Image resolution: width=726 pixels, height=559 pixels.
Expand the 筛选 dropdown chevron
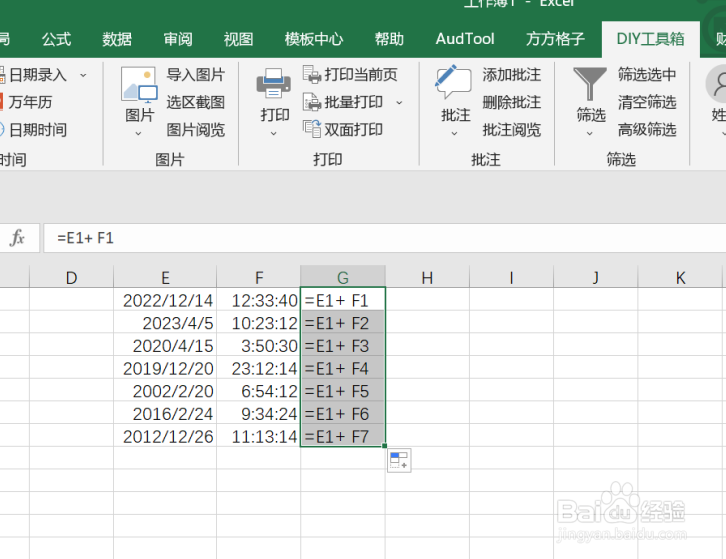point(590,133)
